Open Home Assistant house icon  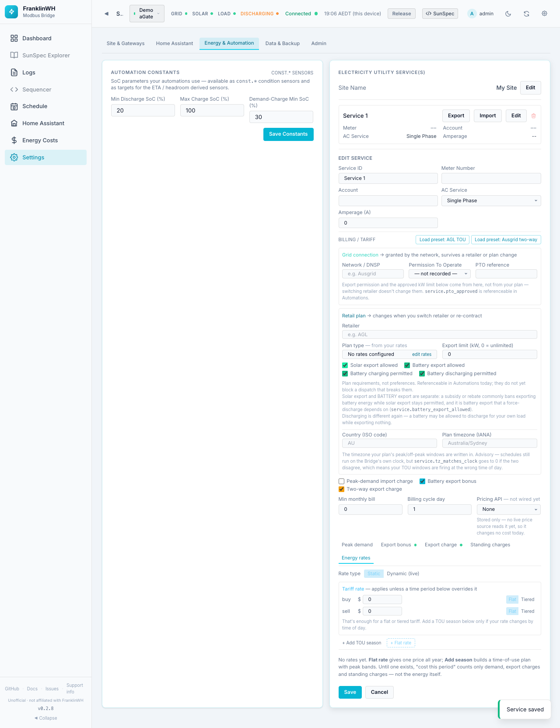pyautogui.click(x=14, y=123)
